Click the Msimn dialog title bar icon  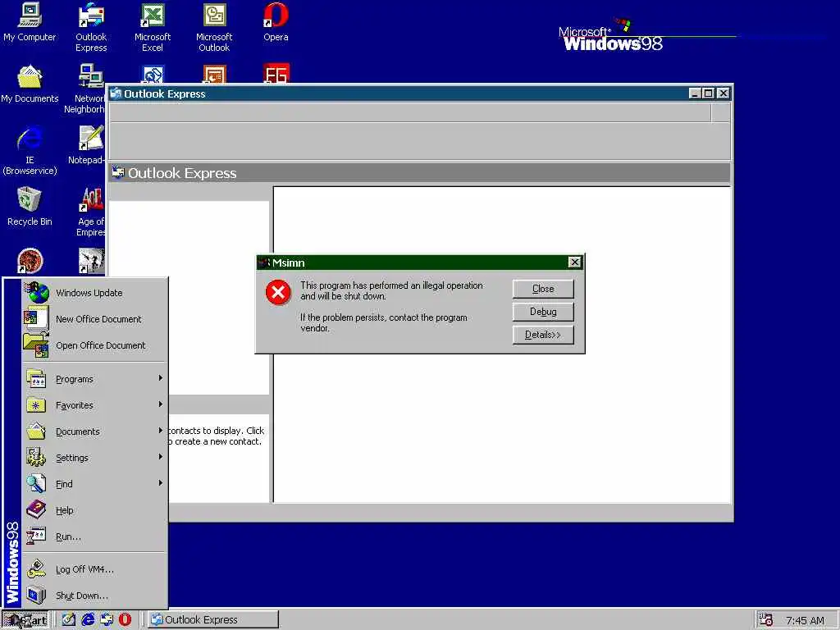(x=264, y=262)
